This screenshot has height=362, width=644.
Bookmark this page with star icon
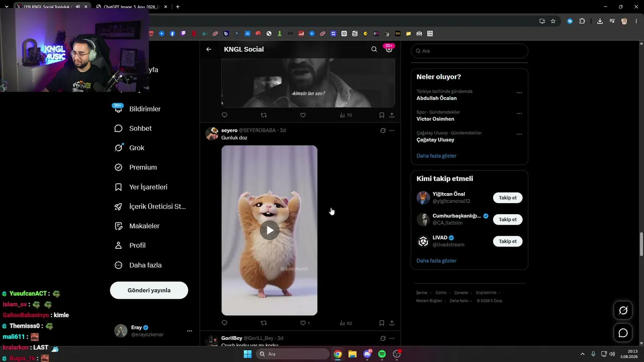[553, 21]
